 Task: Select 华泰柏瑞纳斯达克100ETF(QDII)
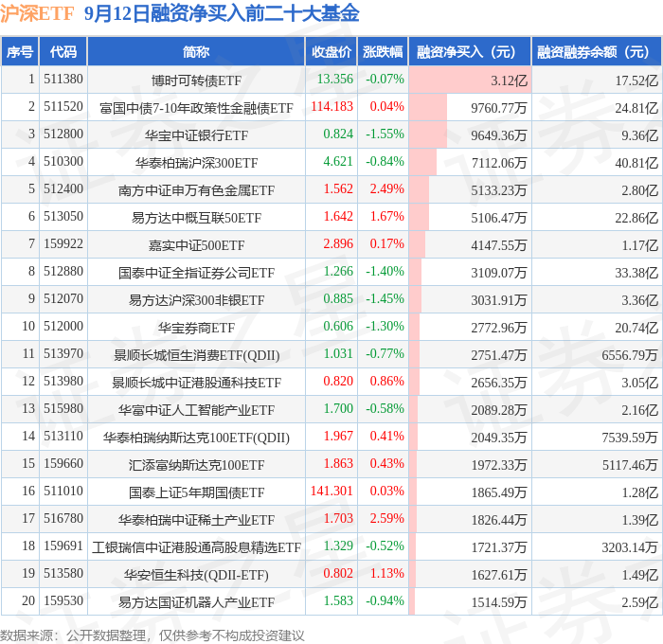click(x=196, y=438)
